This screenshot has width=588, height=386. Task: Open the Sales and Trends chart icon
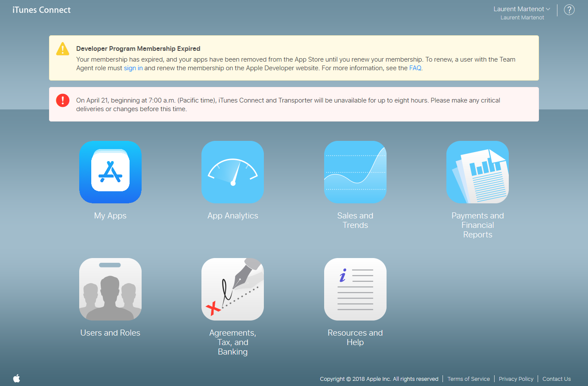(355, 172)
